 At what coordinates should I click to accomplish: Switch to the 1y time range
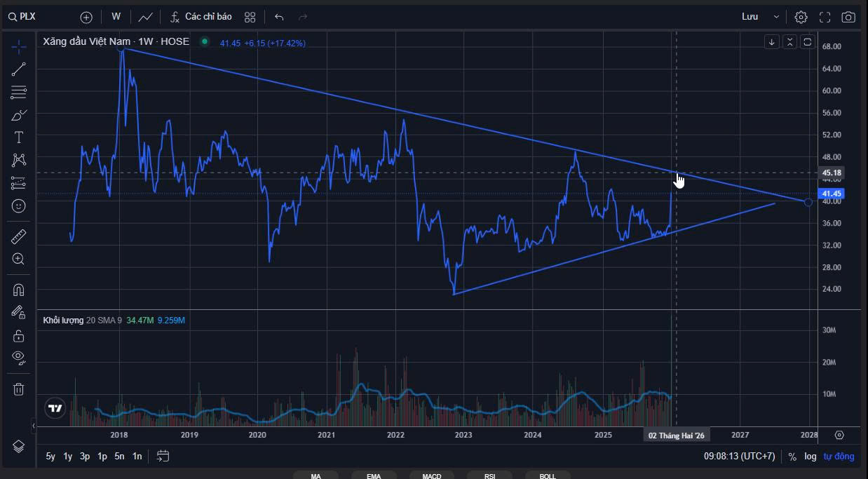click(68, 456)
